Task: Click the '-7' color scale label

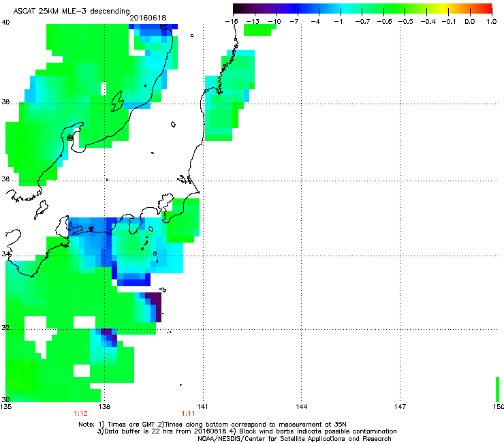Action: (x=294, y=22)
